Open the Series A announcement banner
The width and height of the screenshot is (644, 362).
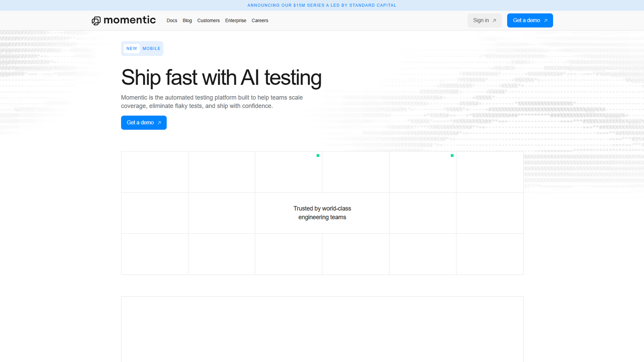tap(322, 5)
